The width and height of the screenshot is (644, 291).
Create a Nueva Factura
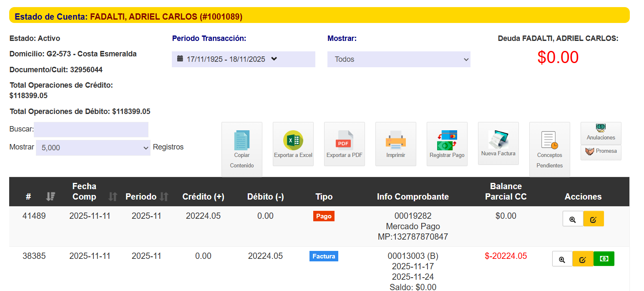pyautogui.click(x=498, y=143)
